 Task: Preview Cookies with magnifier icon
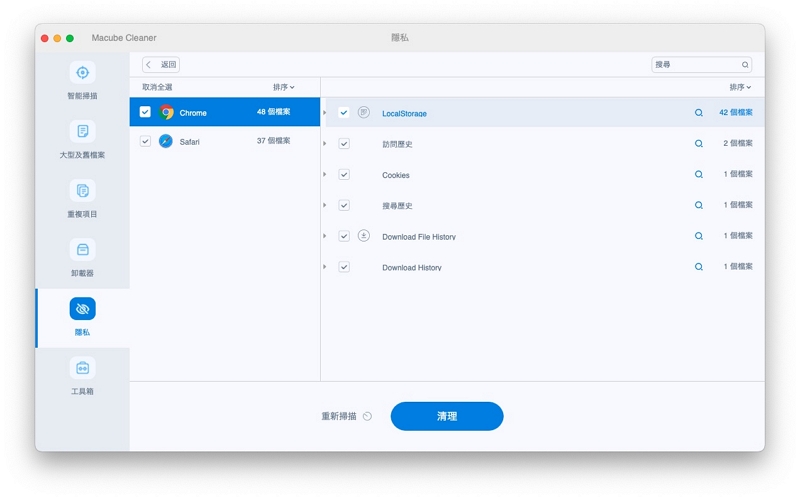[x=698, y=175]
